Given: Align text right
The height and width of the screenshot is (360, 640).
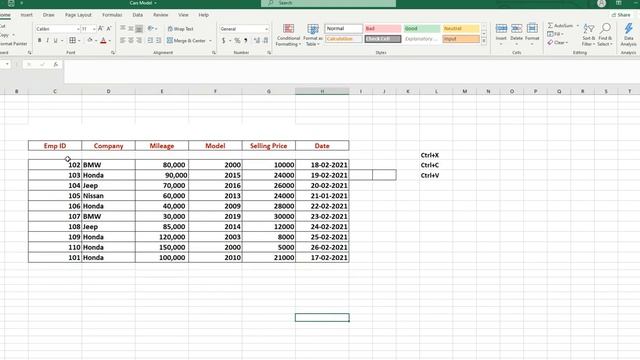Looking at the screenshot, I should coord(139,40).
